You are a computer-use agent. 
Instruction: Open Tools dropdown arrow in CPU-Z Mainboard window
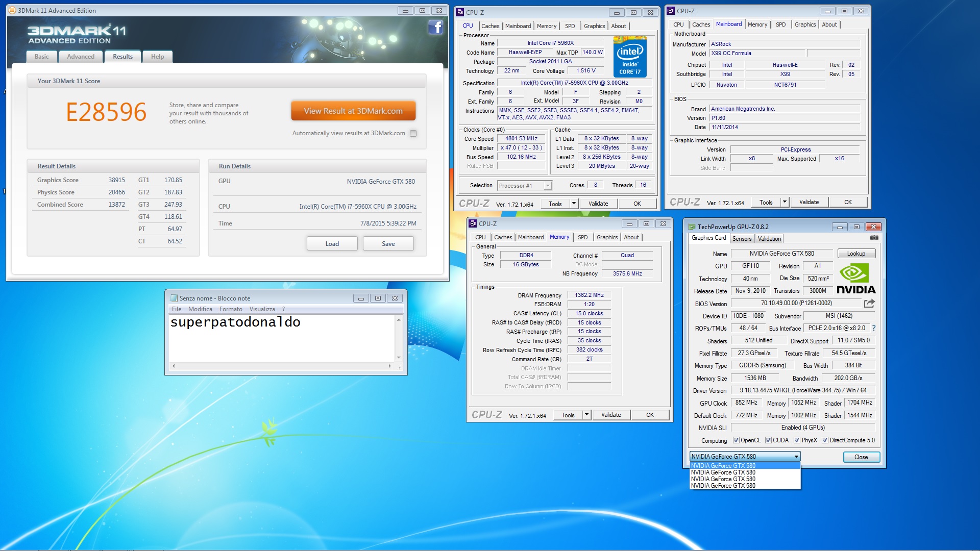click(785, 202)
